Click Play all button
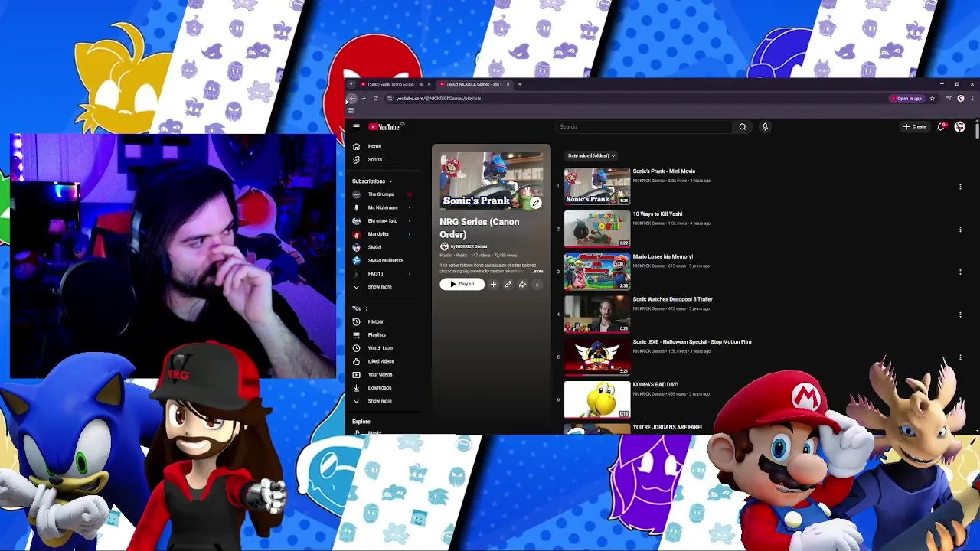Viewport: 980px width, 551px height. [462, 285]
